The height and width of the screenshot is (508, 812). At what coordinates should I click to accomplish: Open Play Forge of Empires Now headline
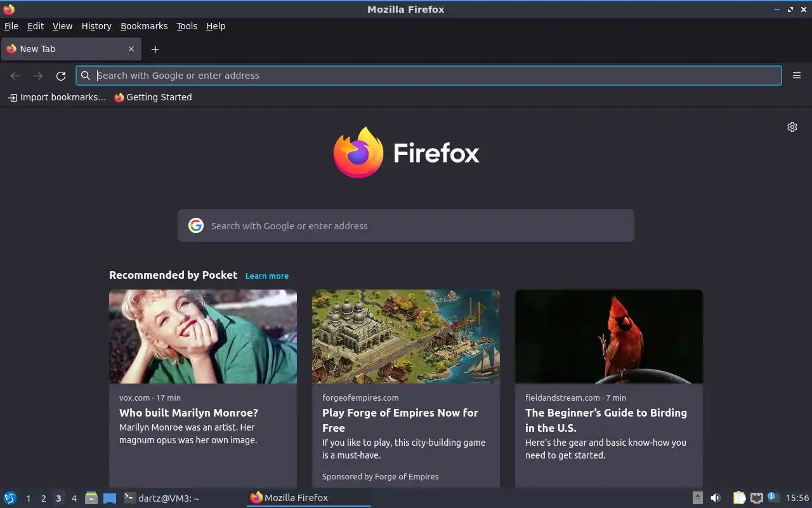pyautogui.click(x=400, y=420)
